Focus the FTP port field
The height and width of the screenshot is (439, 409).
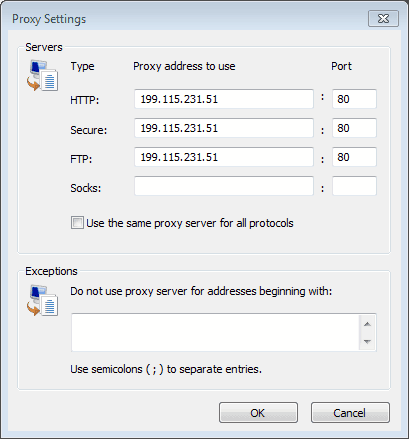354,157
